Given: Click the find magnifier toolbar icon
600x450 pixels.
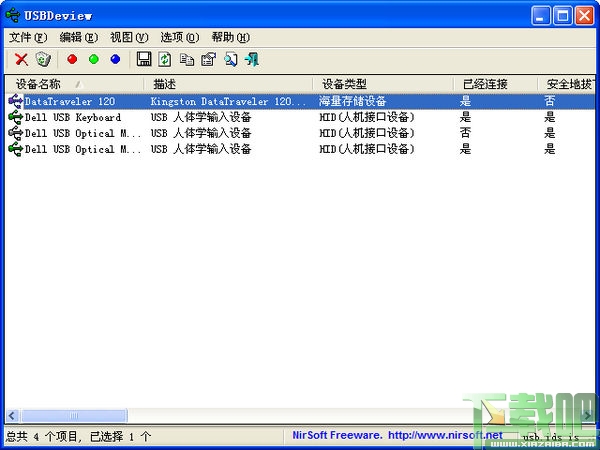Looking at the screenshot, I should click(x=230, y=59).
